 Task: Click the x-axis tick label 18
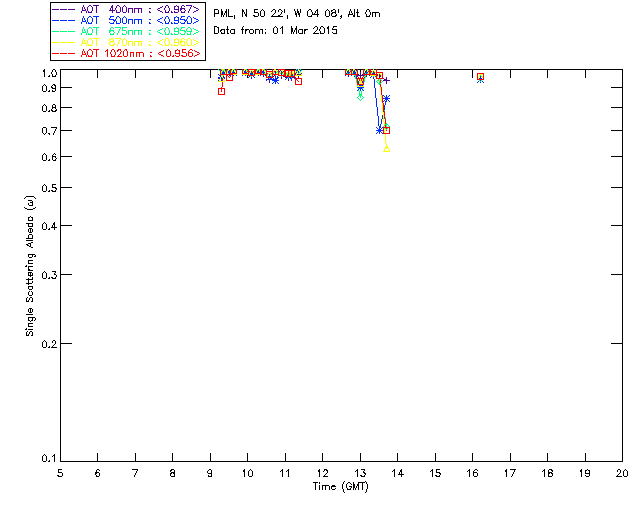548,473
